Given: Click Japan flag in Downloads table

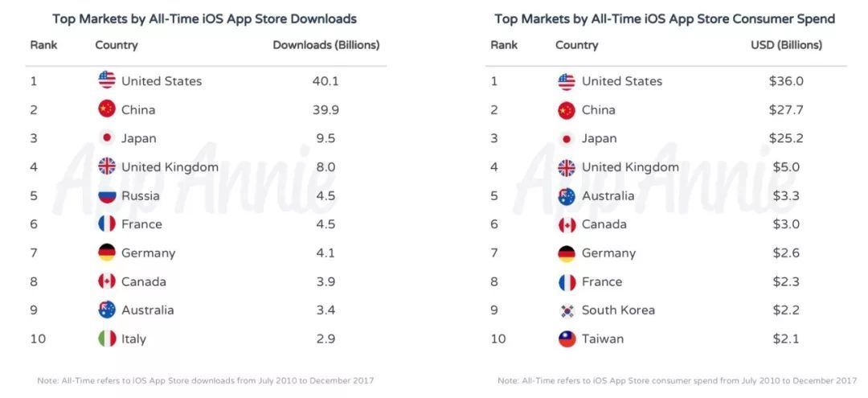Looking at the screenshot, I should pos(107,138).
